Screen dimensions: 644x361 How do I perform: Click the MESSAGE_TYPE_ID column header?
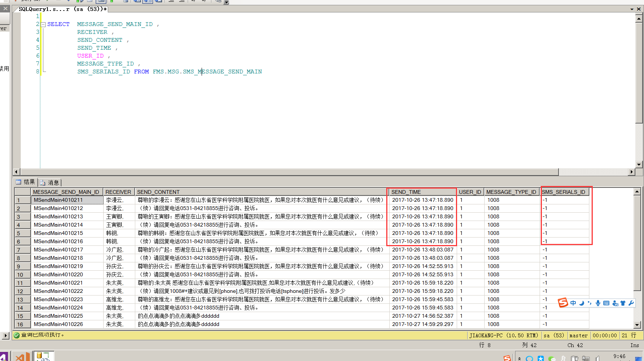[511, 192]
